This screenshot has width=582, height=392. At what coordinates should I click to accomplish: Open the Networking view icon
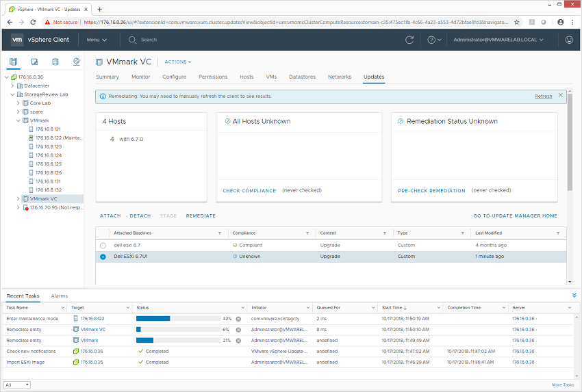(x=76, y=62)
